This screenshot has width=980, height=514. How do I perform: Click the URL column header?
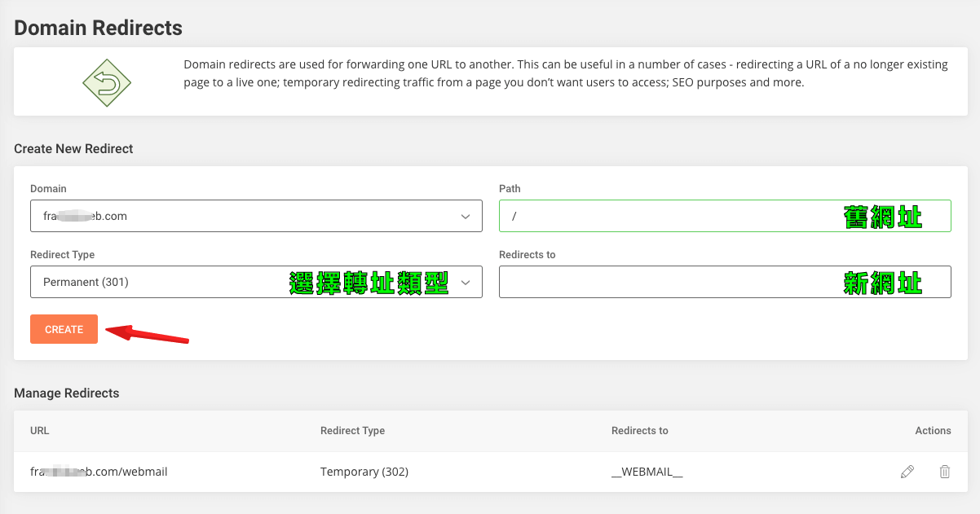[x=40, y=430]
